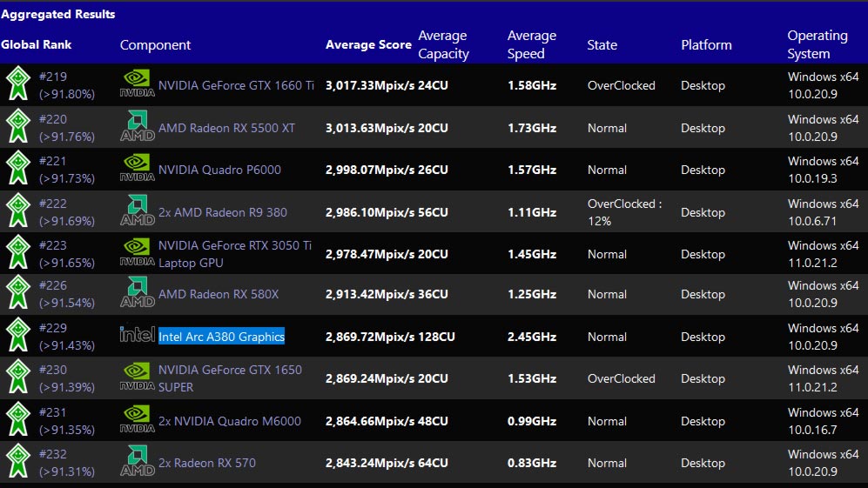This screenshot has height=488, width=868.
Task: Select the 2,864.66Mpix/s 48CU score
Action: [387, 421]
